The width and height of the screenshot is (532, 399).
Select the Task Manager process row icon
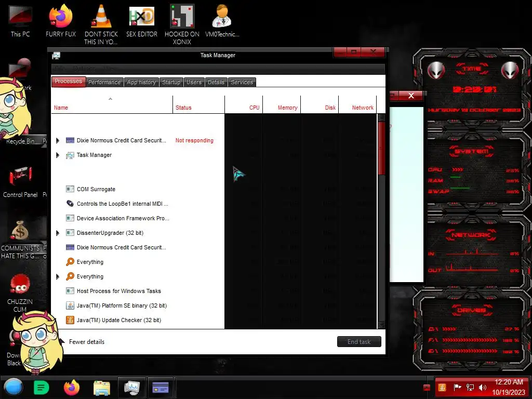[x=70, y=155]
